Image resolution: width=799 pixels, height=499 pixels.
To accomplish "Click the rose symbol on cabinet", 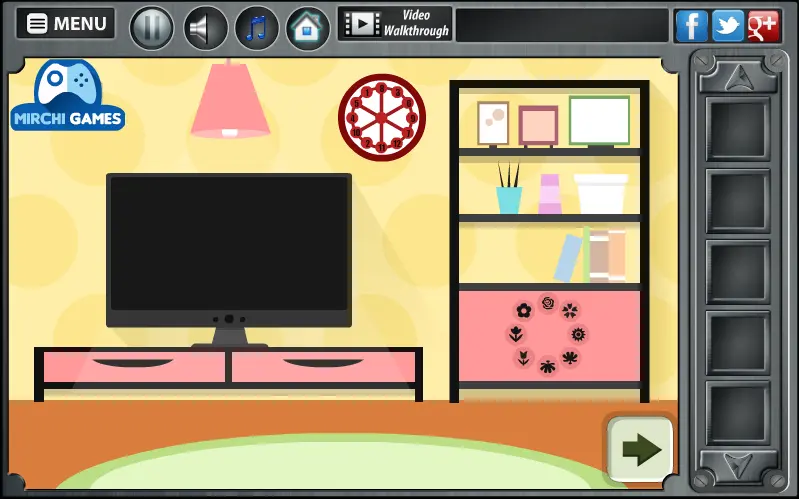I will [x=548, y=303].
